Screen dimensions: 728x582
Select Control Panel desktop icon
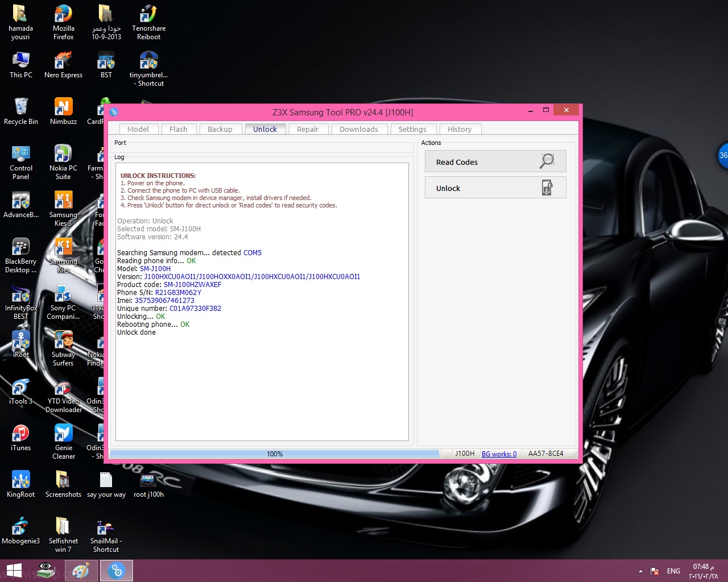pos(21,162)
